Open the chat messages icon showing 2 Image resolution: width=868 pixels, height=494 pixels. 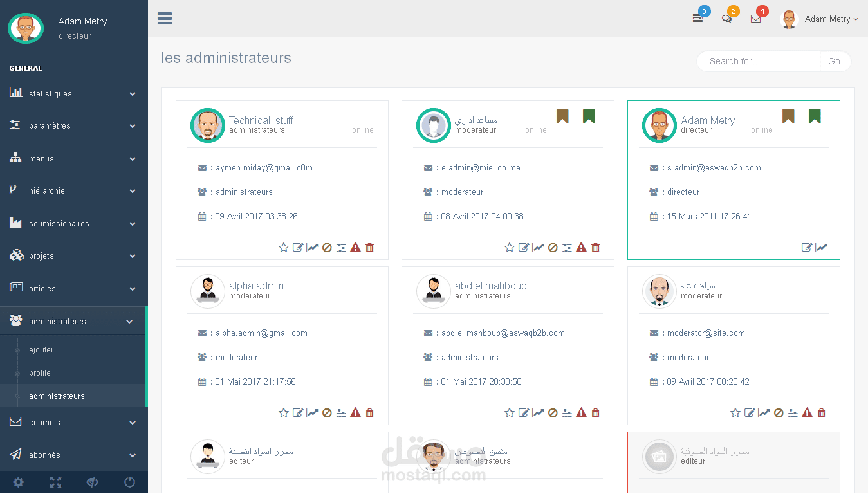(x=726, y=18)
